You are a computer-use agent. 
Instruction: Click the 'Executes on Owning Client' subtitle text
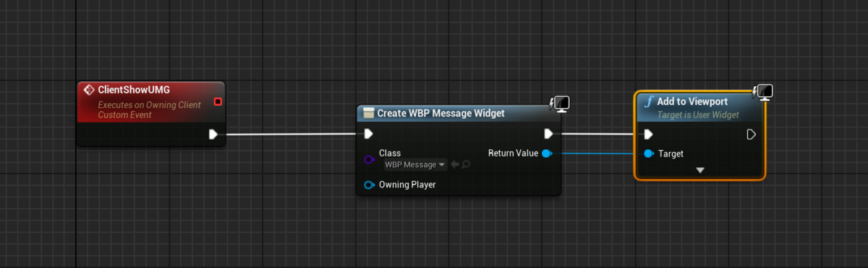[149, 105]
